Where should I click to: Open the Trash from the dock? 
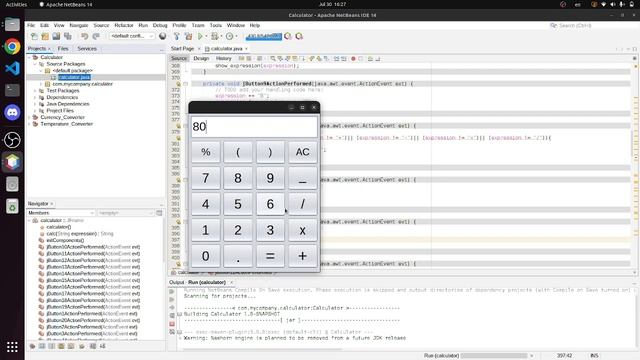[x=12, y=207]
